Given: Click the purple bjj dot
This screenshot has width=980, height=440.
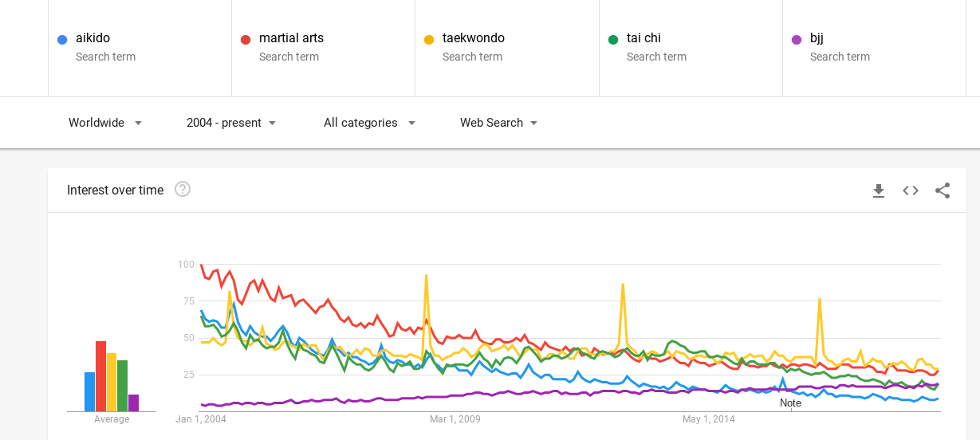Looking at the screenshot, I should tap(797, 39).
